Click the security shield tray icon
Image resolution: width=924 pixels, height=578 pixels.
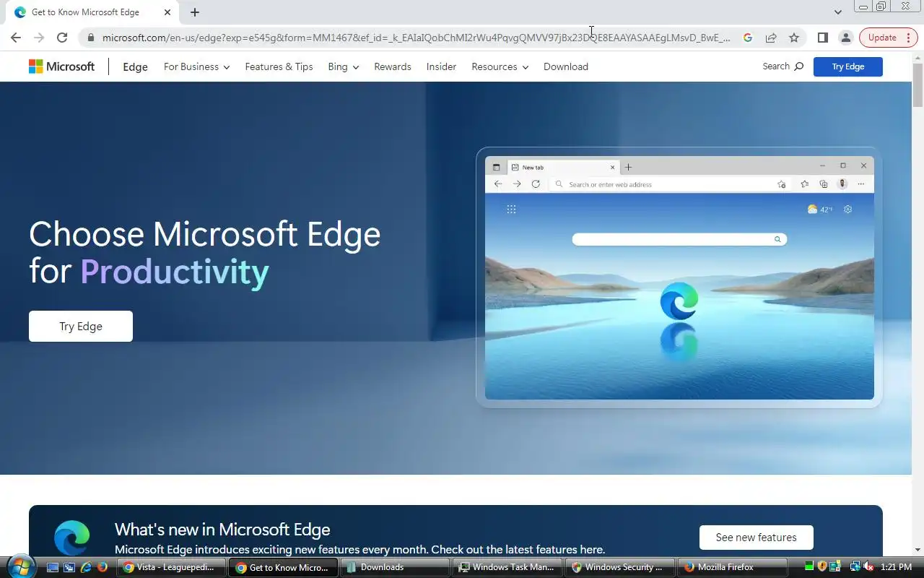tap(822, 566)
